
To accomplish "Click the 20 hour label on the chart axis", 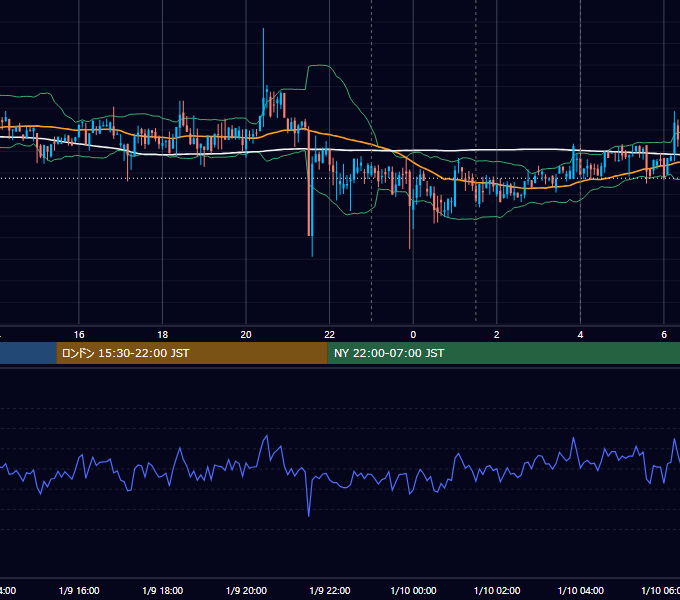I will click(x=246, y=335).
